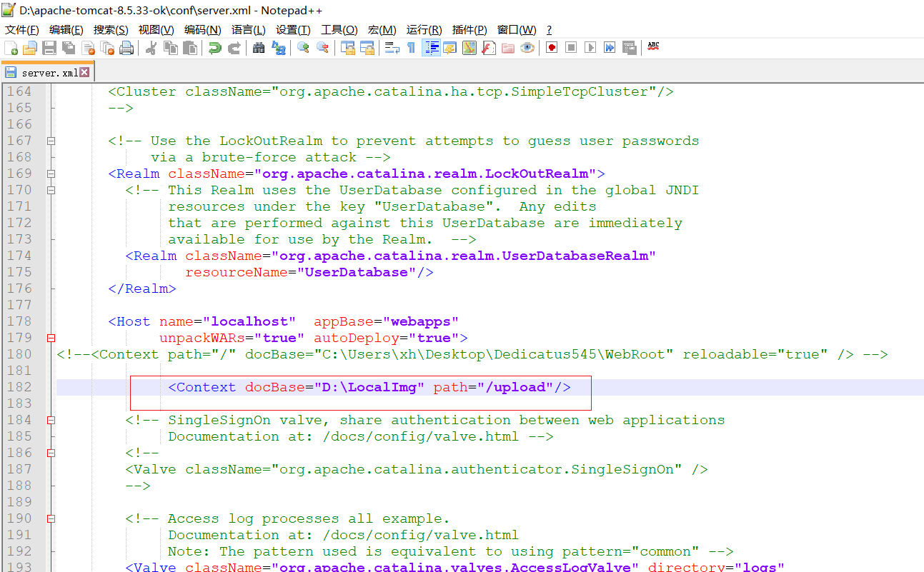The image size is (924, 572).
Task: Collapse the comment fold at line 170
Action: pos(51,191)
